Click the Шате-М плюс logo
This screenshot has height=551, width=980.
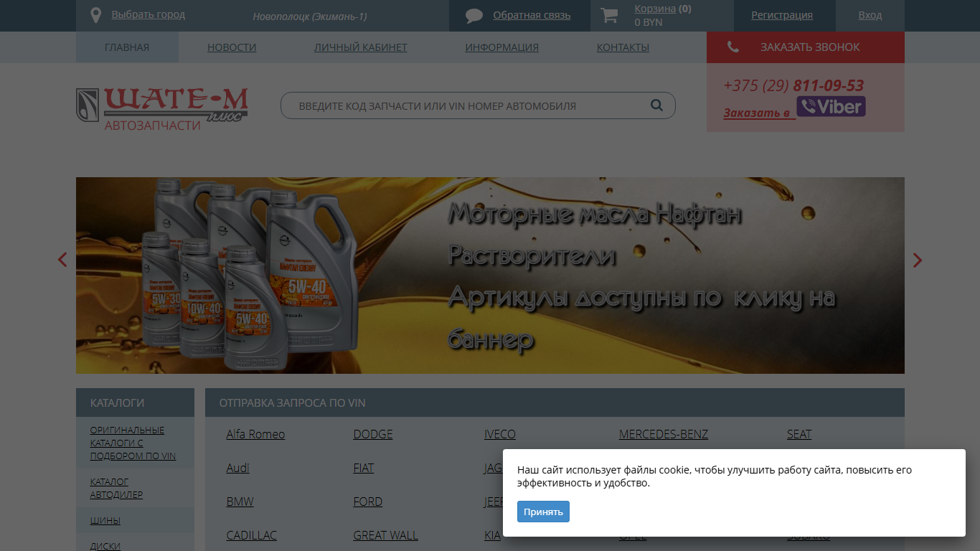point(162,109)
